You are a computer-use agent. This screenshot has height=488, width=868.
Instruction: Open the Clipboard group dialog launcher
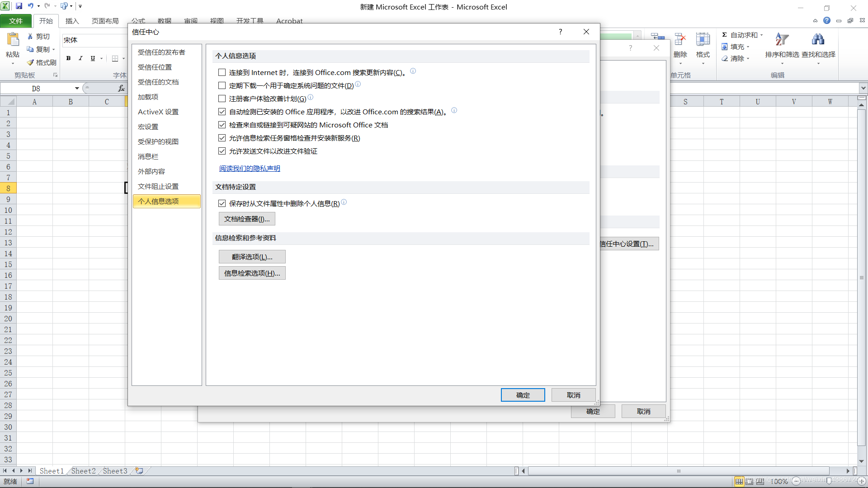coord(55,75)
